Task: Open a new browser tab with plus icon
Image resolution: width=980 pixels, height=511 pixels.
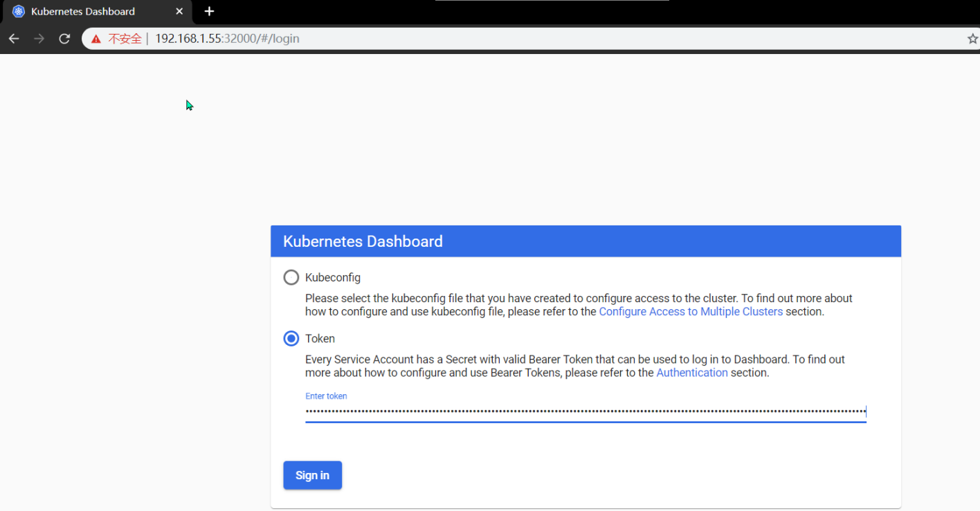Action: (x=210, y=11)
